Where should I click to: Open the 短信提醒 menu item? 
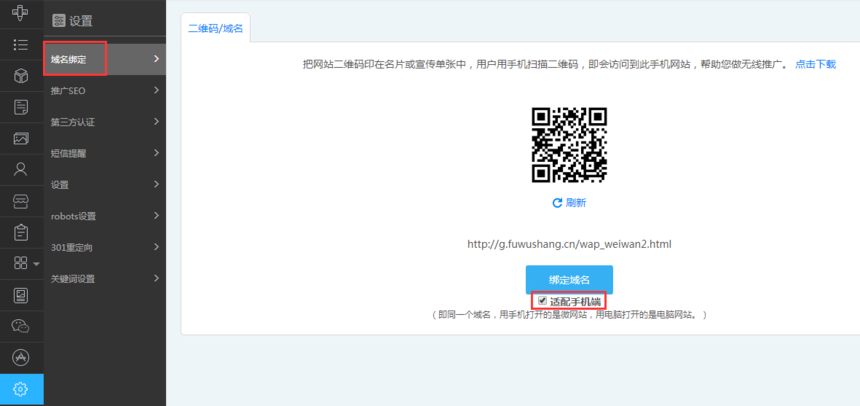pyautogui.click(x=105, y=153)
